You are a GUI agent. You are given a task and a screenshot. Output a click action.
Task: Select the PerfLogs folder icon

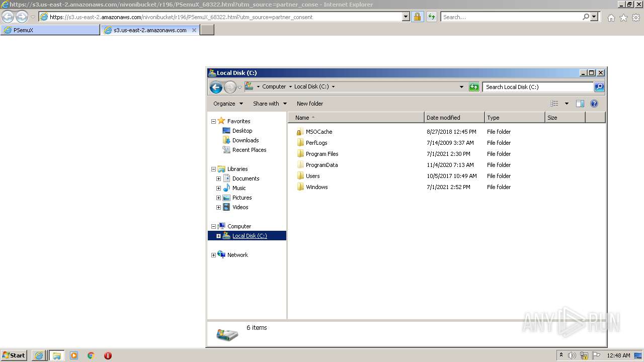(300, 143)
